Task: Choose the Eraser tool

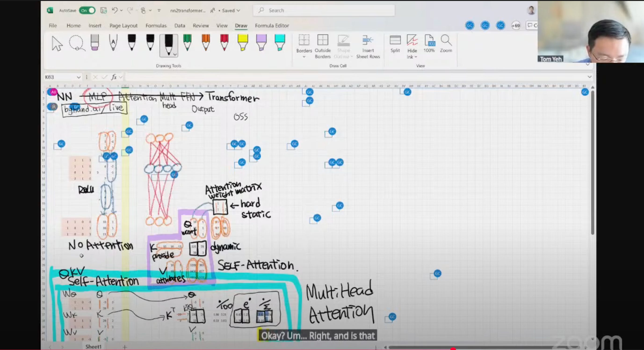Action: pos(95,43)
